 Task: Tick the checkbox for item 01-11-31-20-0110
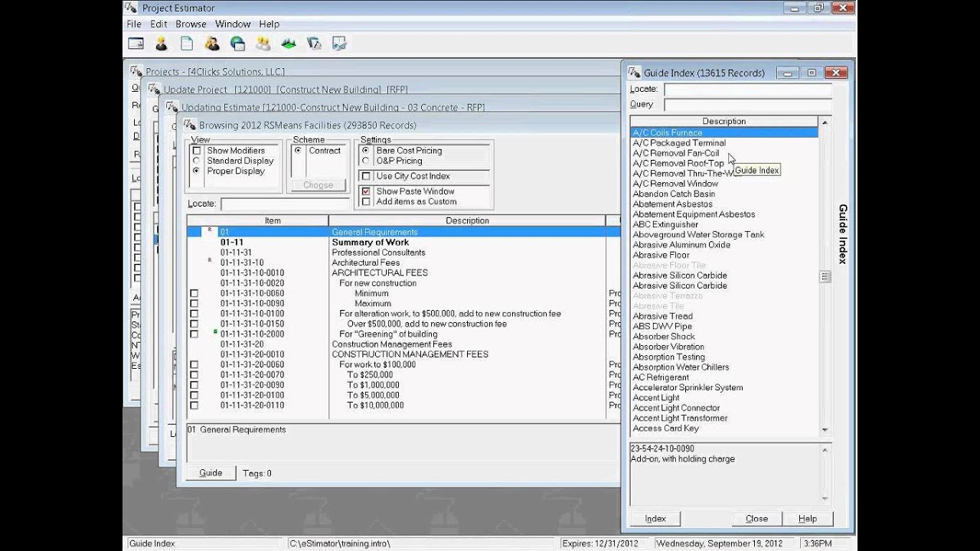(x=194, y=405)
